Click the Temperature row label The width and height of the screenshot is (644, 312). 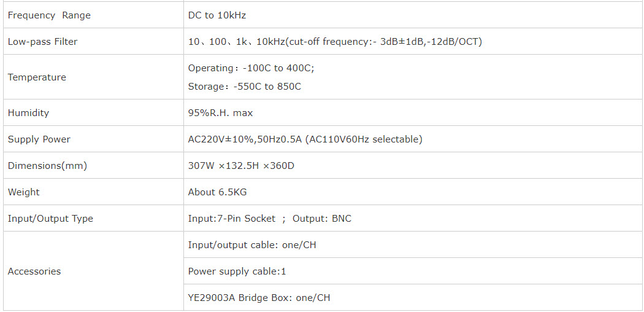tap(37, 77)
